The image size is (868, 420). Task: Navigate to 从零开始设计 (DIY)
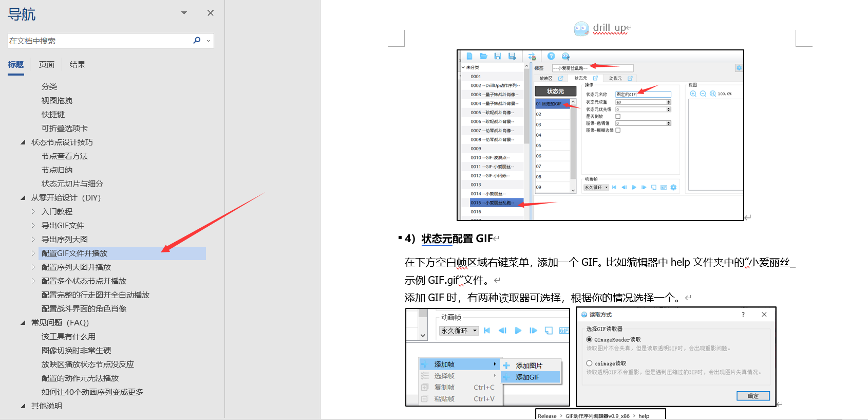click(x=66, y=198)
